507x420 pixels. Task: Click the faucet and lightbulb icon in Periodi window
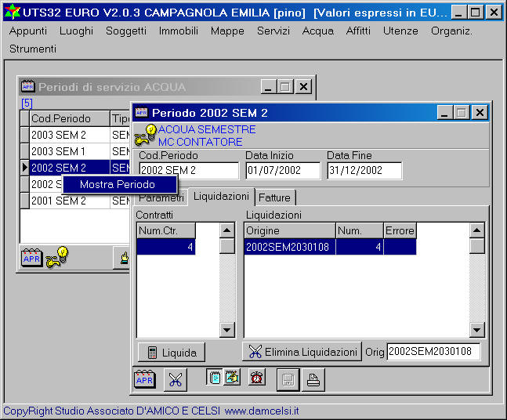click(x=57, y=256)
